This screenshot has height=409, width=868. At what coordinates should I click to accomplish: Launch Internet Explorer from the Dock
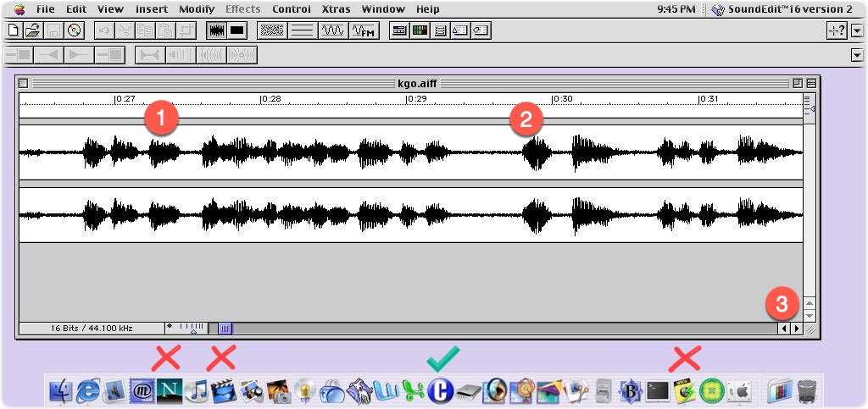(87, 390)
